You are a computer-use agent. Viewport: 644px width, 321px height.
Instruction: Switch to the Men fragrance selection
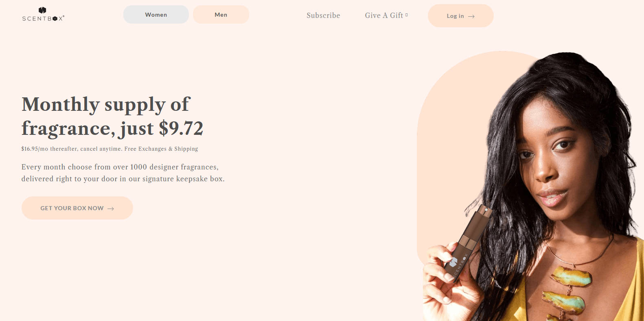pyautogui.click(x=221, y=15)
